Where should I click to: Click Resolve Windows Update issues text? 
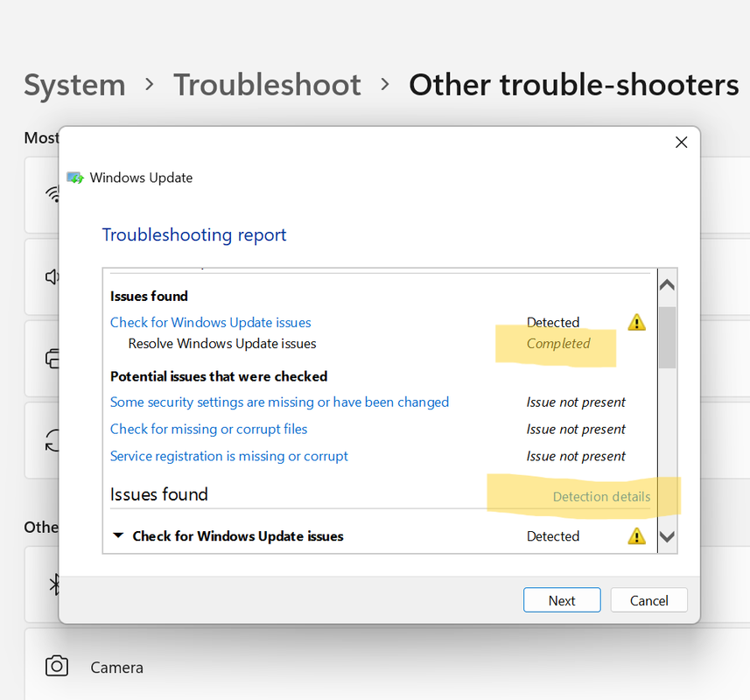[222, 343]
